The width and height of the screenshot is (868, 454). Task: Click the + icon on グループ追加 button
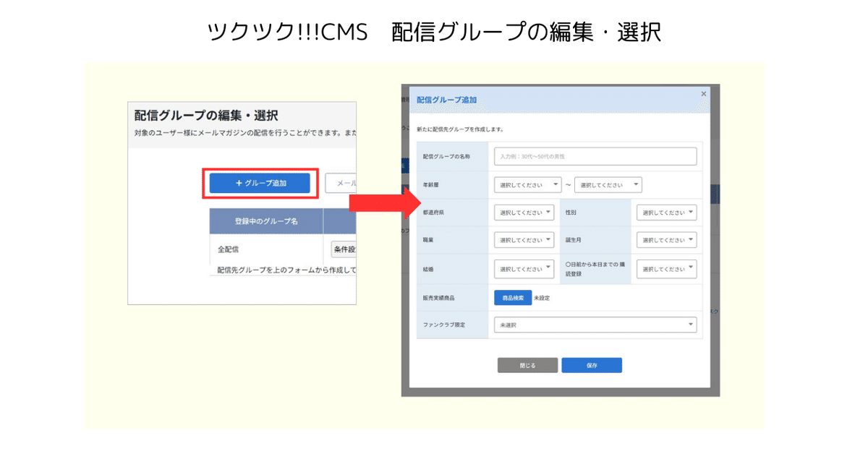pyautogui.click(x=238, y=181)
